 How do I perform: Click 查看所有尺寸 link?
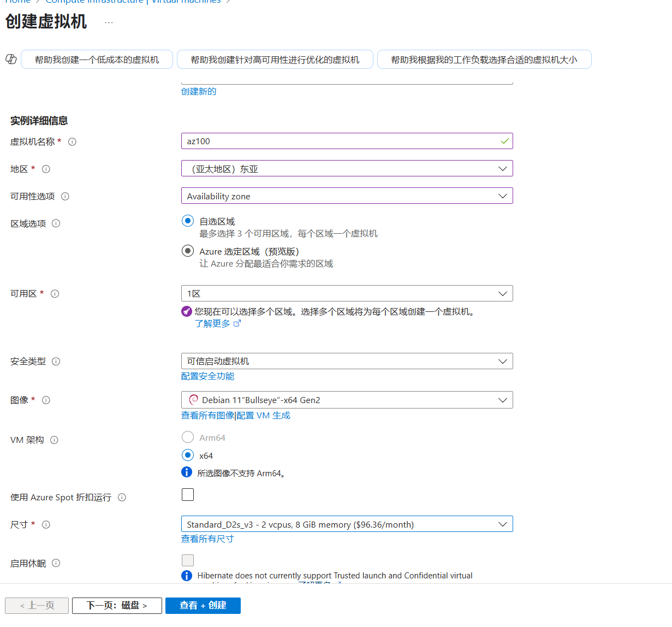[207, 539]
